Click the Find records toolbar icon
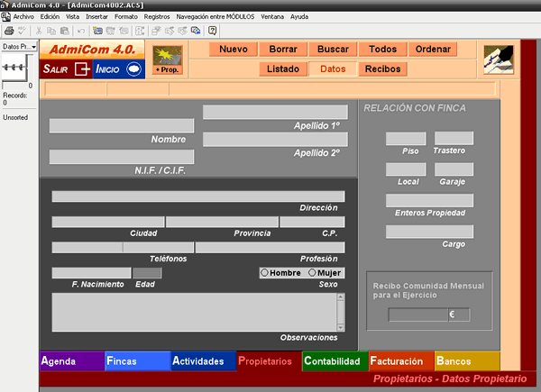Viewport: 541px width, 392px height. click(156, 31)
